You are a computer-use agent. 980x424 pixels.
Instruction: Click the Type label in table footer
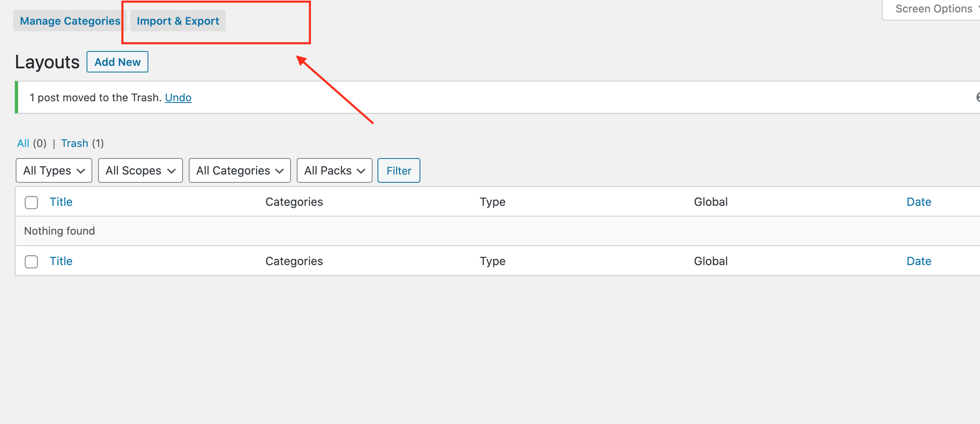coord(492,261)
